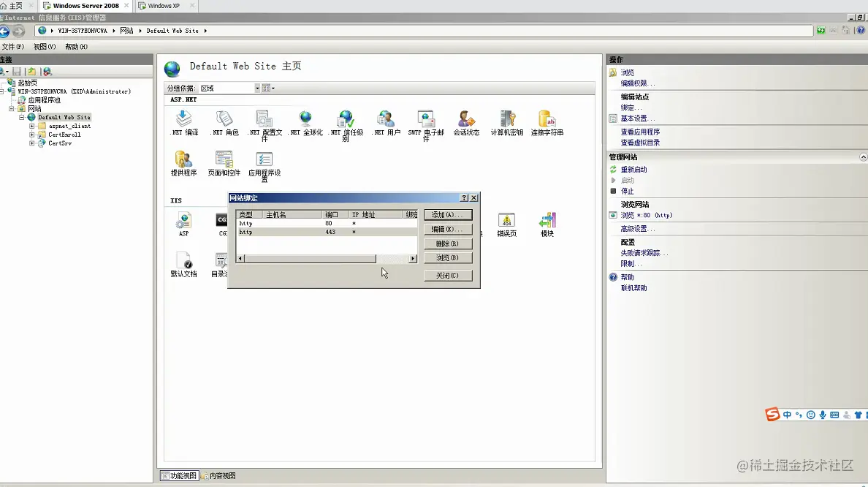868x487 pixels.
Task: Select the http port 443 binding row
Action: coord(327,232)
